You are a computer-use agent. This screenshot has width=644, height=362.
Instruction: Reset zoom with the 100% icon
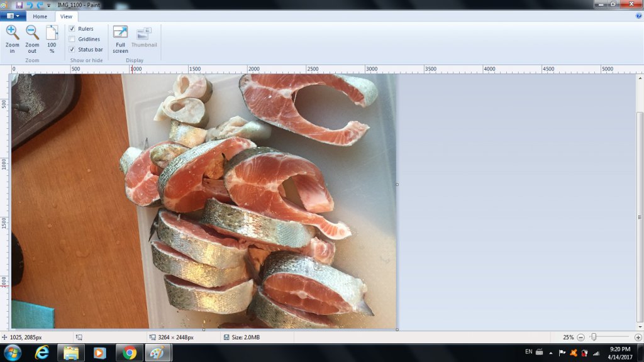[x=52, y=33]
